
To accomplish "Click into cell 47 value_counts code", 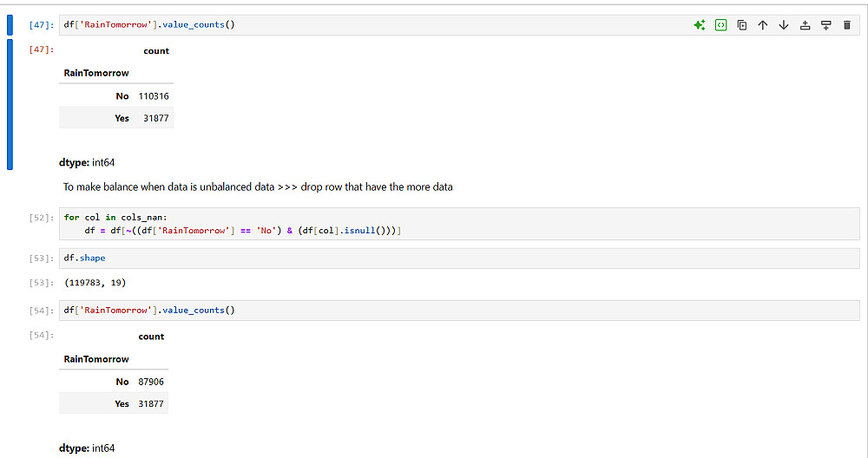I will click(347, 25).
